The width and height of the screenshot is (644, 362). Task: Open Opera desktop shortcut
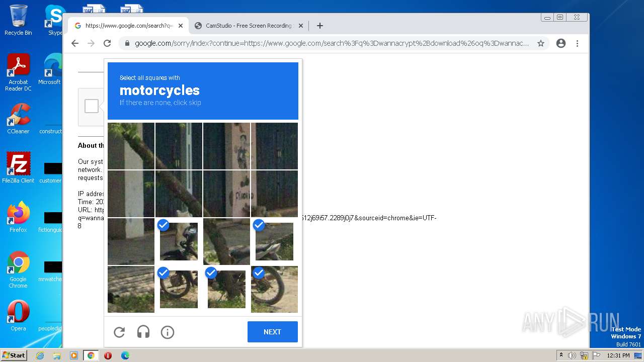pos(18,315)
